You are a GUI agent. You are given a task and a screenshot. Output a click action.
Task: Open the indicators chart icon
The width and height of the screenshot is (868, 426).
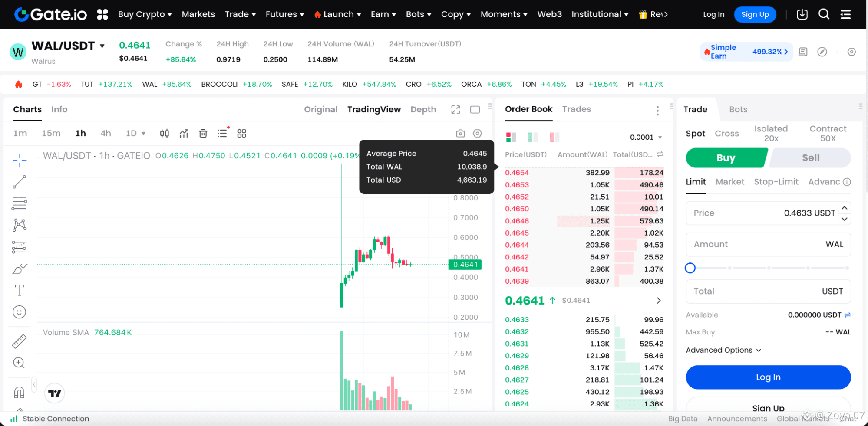click(184, 134)
